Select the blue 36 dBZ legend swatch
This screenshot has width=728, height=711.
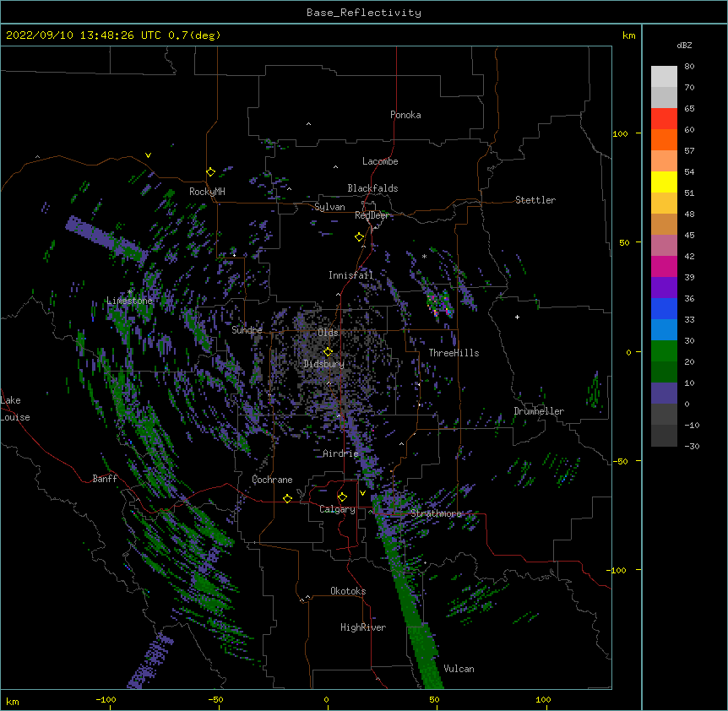tap(664, 308)
